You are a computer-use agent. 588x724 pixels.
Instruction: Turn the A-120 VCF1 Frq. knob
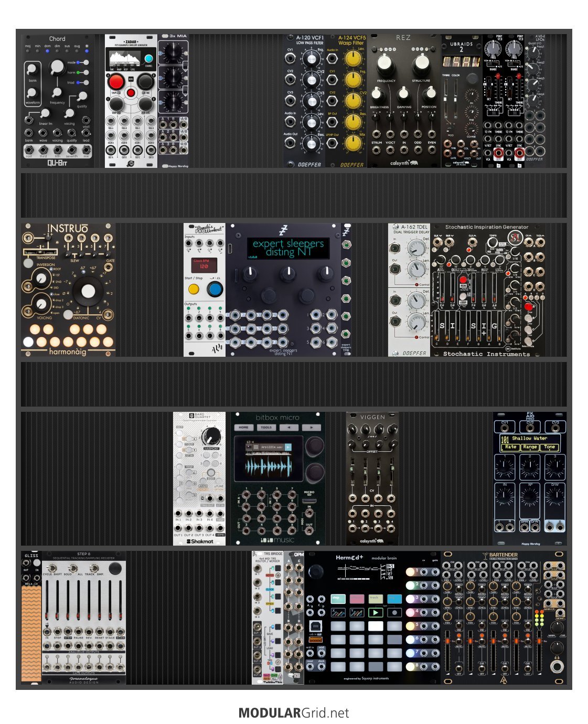click(311, 59)
